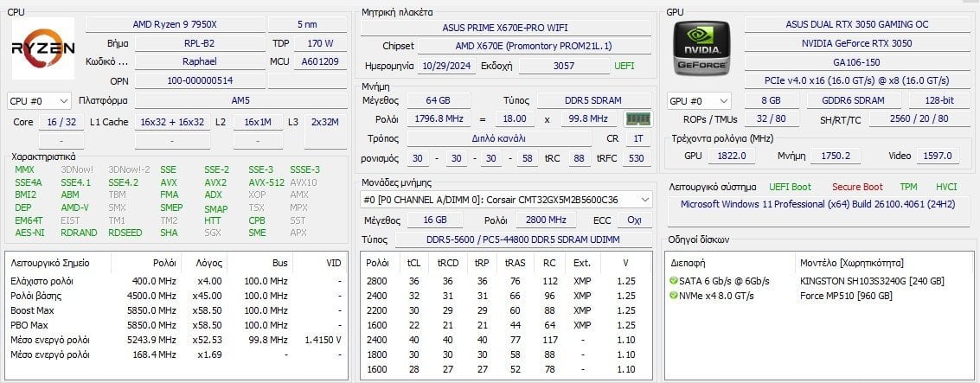Click the 5 nm process field
Image resolution: width=980 pixels, height=383 pixels.
coord(307,24)
